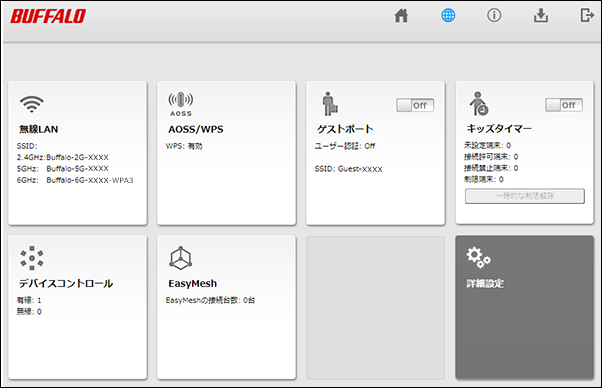
Task: Click the 2.4GHz Buffalo-2G-XXXX SSID
Action: (63, 157)
